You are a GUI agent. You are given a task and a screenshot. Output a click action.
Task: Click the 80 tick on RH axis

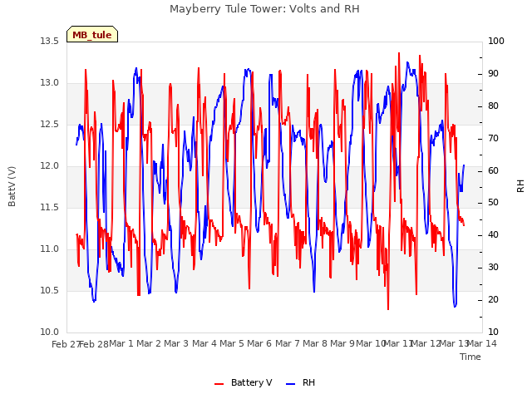(x=493, y=106)
